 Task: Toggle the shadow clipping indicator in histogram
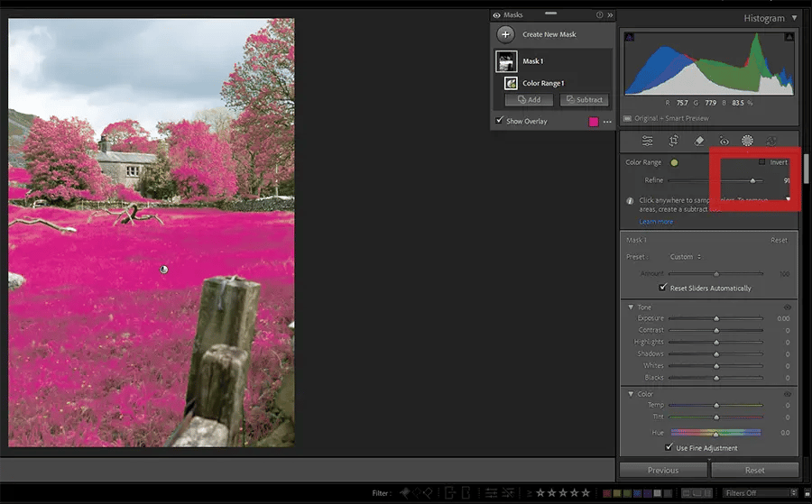[x=629, y=37]
